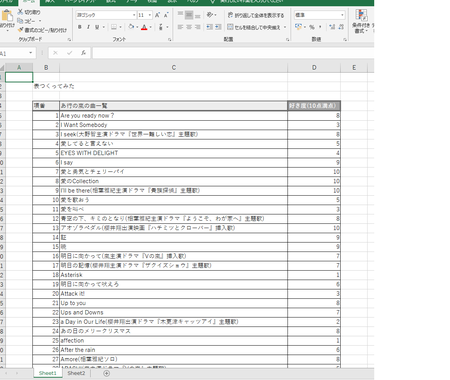Click the Increase Indent icon
The width and height of the screenshot is (450, 380).
tap(218, 27)
